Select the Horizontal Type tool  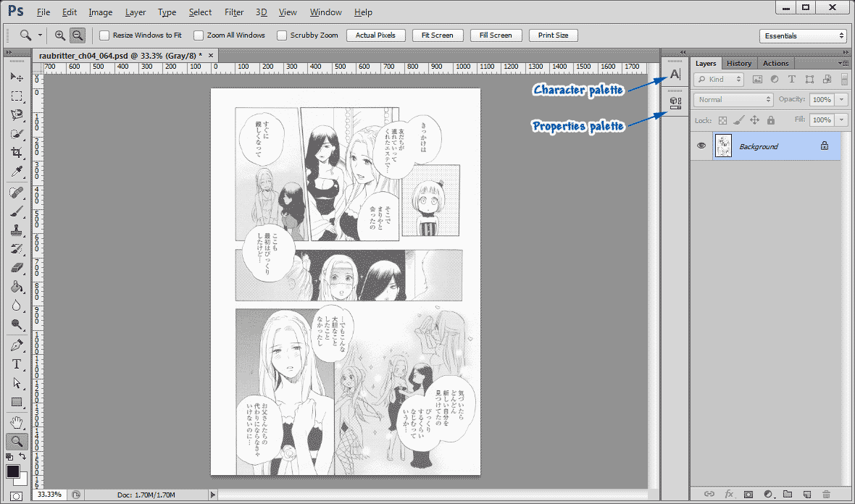(x=17, y=364)
